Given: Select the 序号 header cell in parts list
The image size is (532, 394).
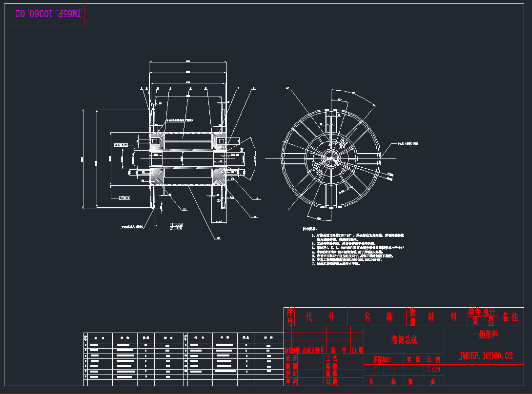Looking at the screenshot, I should (x=290, y=316).
